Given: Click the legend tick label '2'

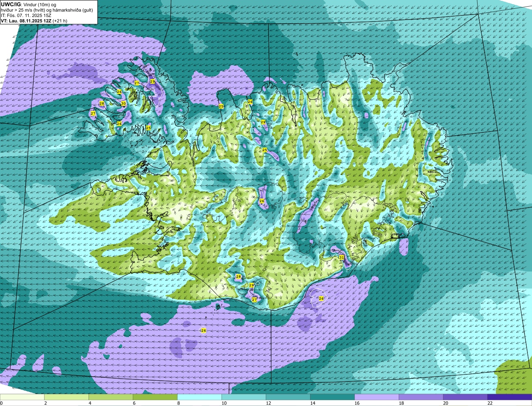Looking at the screenshot, I should pos(45,403).
